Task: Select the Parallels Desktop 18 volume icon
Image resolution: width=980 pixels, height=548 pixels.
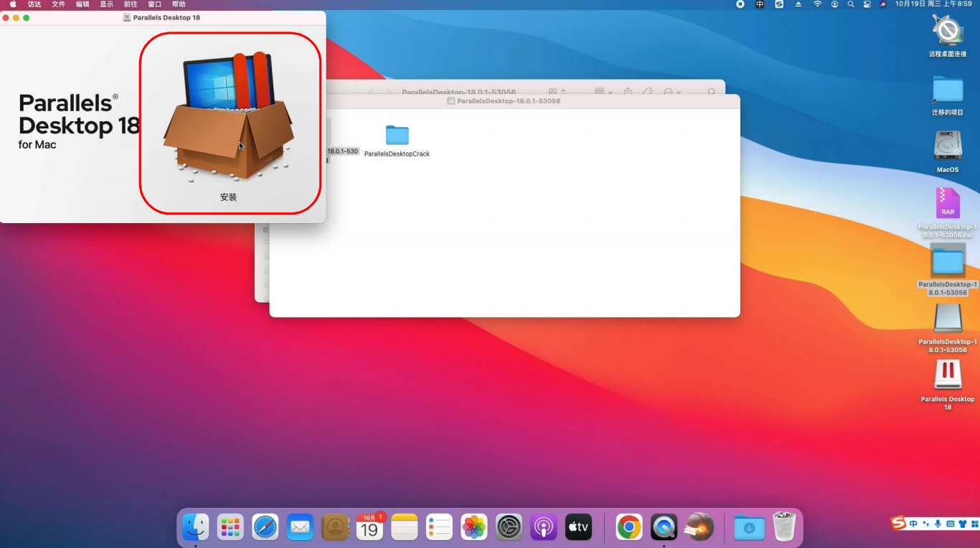Action: [x=948, y=375]
